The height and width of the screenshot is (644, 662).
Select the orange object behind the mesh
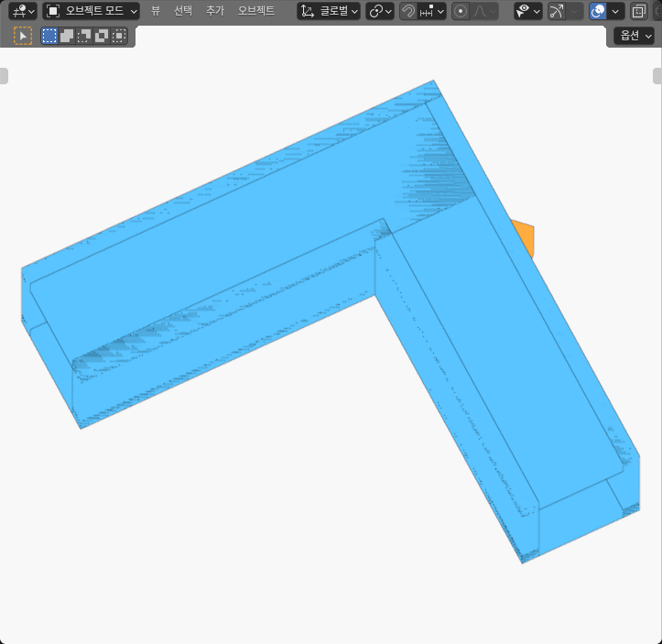[x=525, y=238]
